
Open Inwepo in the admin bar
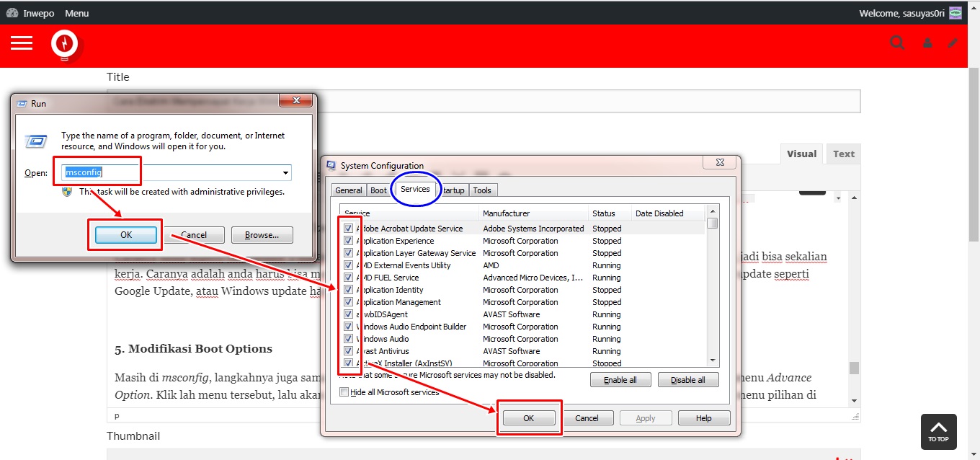click(x=38, y=13)
